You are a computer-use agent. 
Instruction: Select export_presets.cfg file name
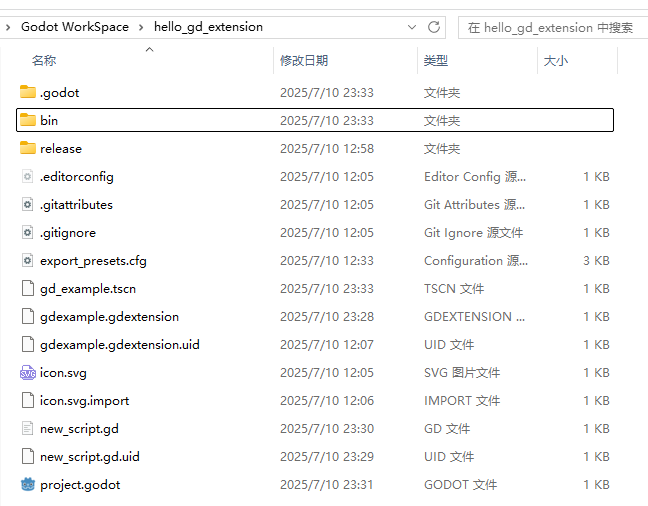pos(93,261)
